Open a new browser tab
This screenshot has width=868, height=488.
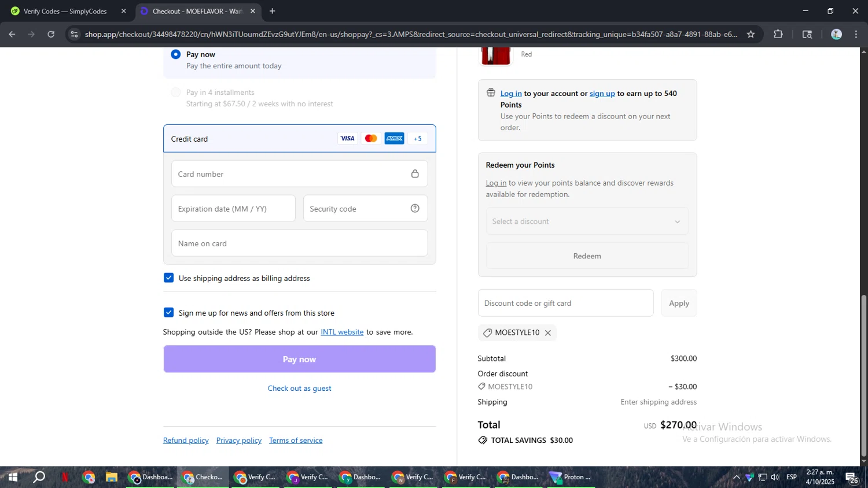coord(272,11)
